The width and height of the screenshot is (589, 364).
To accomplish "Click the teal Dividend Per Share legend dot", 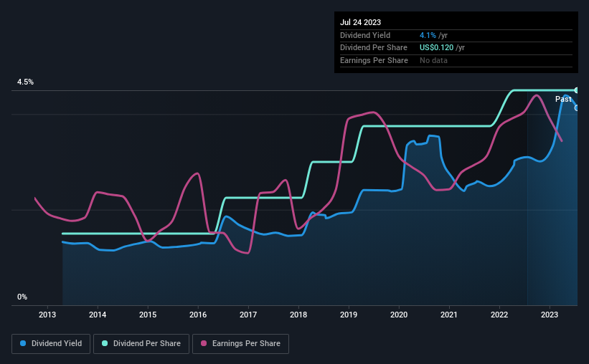I will [105, 343].
